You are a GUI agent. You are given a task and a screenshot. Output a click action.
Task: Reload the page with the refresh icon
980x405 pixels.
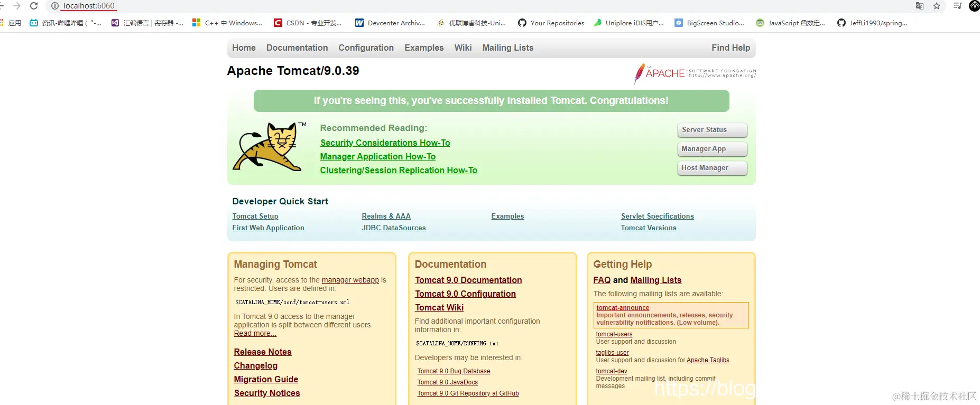[34, 6]
